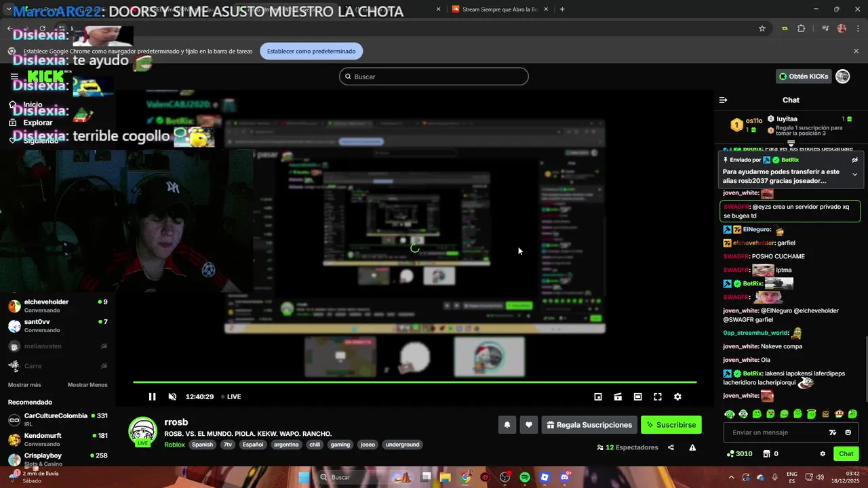
Task: Toggle notifications bell for rrosb
Action: tap(507, 425)
